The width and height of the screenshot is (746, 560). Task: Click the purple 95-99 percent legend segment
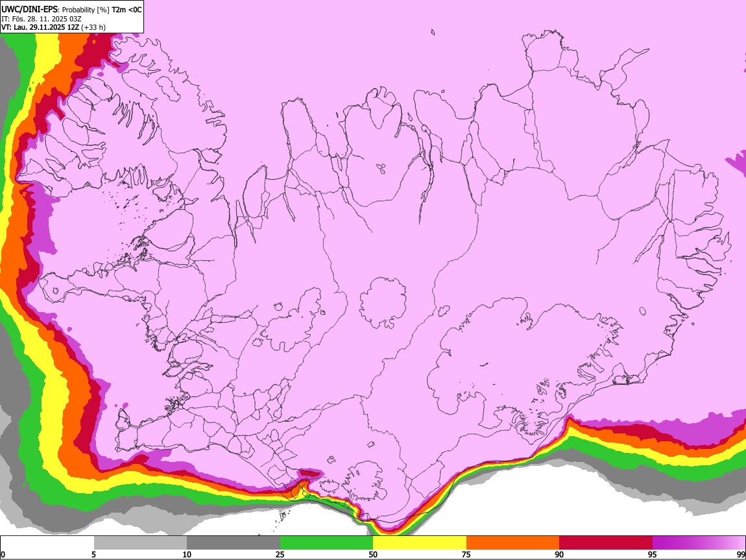click(x=699, y=543)
